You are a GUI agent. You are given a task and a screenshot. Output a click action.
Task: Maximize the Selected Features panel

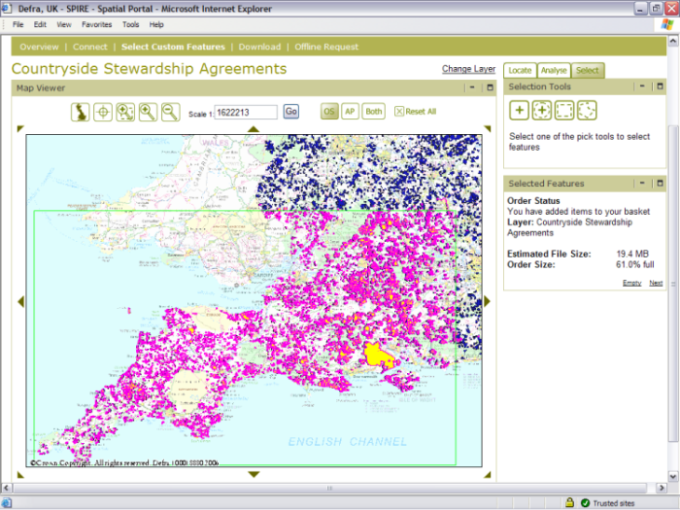tap(660, 183)
